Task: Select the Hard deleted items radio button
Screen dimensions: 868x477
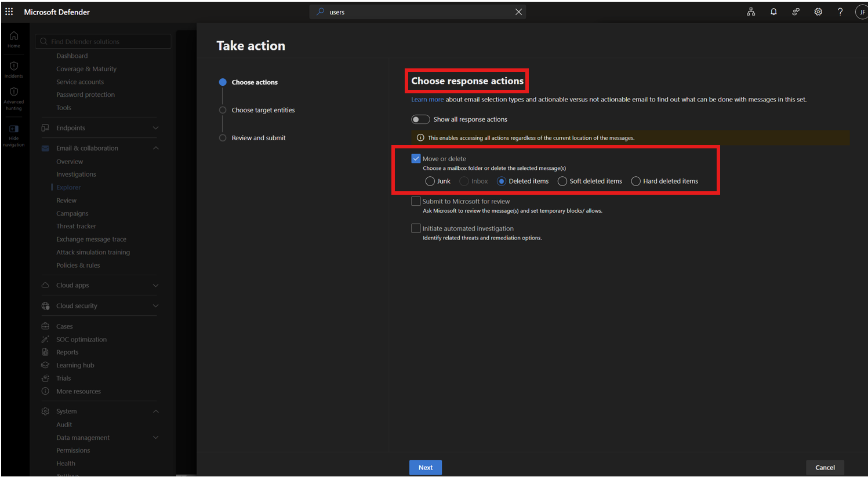Action: [x=635, y=181]
